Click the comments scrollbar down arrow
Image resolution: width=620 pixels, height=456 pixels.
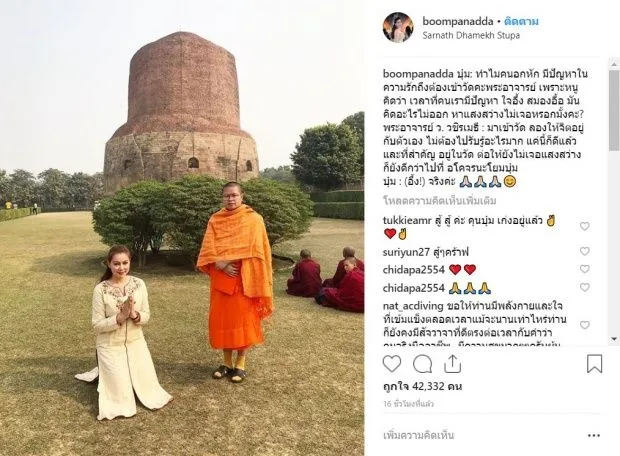(x=614, y=339)
